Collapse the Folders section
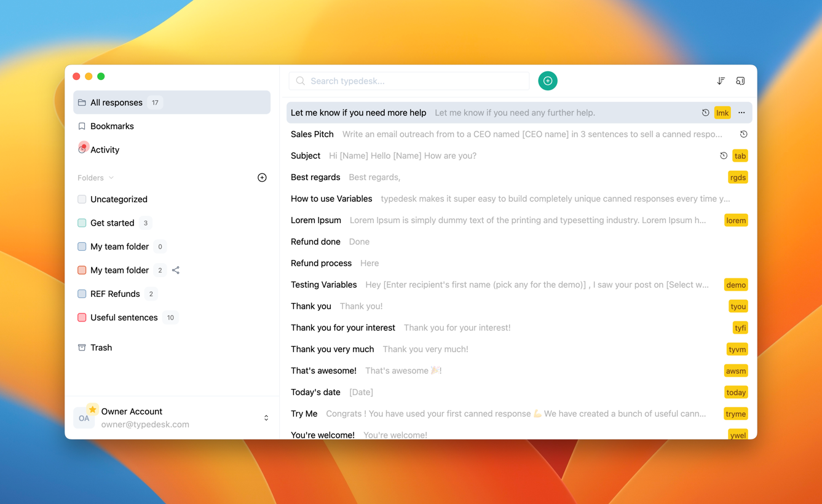 (x=111, y=178)
